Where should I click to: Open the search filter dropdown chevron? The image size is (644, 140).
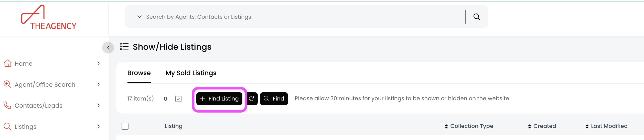click(x=139, y=17)
